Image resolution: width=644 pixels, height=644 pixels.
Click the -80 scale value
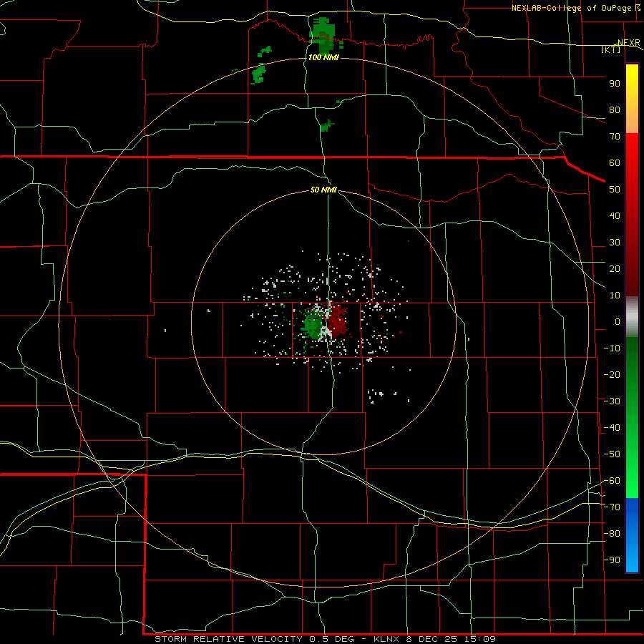tap(612, 534)
